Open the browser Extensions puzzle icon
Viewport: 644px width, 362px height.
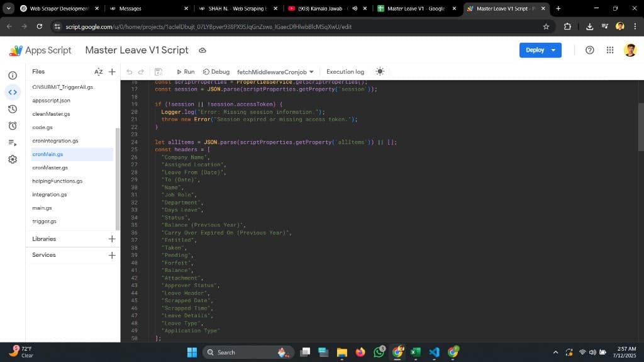(567, 26)
